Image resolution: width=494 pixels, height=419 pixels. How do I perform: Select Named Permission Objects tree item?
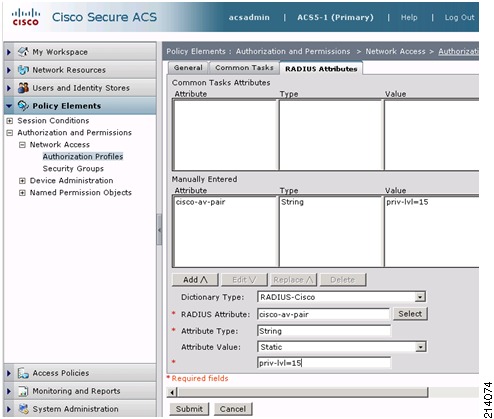click(81, 192)
